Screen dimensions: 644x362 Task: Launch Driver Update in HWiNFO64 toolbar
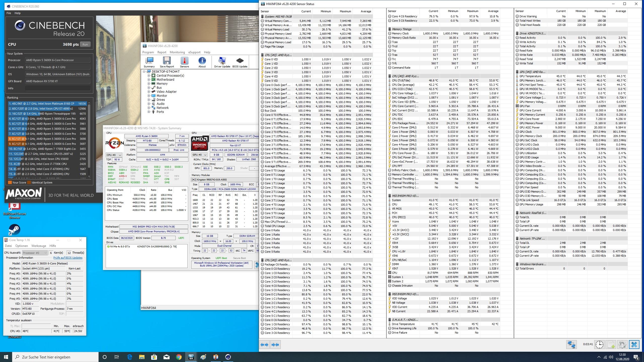[222, 62]
